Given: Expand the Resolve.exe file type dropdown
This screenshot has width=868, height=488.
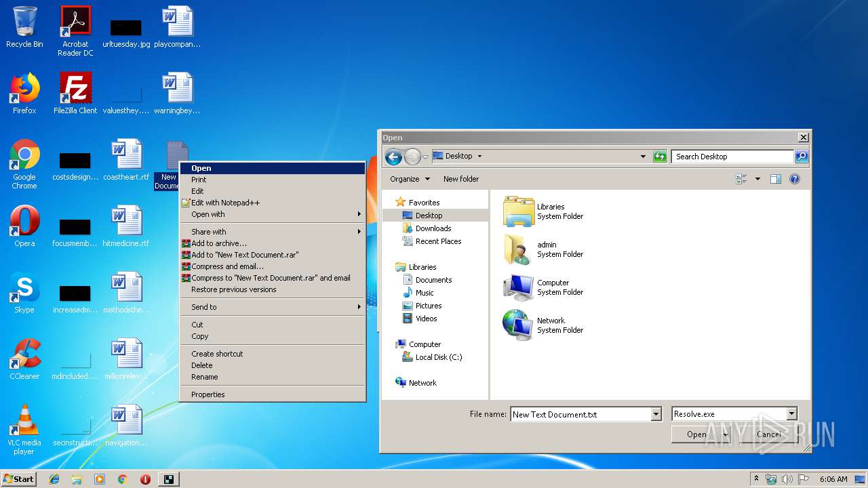Looking at the screenshot, I should click(x=791, y=414).
